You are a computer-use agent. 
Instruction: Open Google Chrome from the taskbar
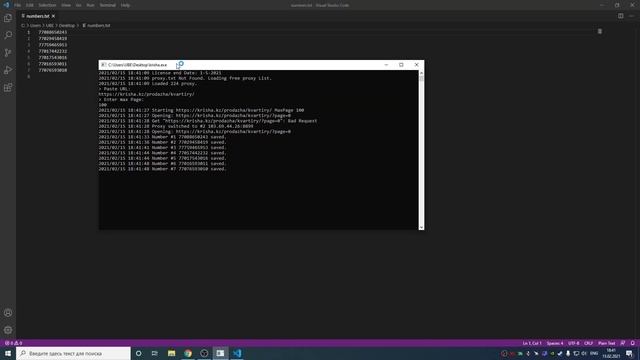188,353
